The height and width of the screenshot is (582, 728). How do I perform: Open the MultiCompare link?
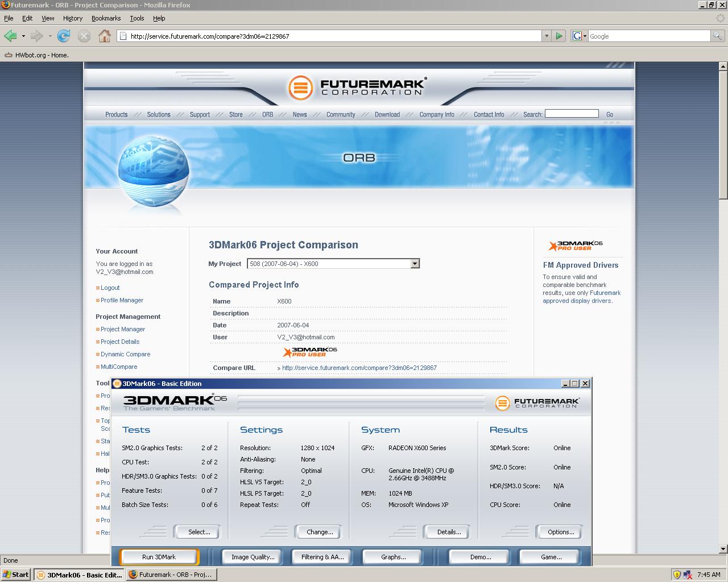pos(119,367)
